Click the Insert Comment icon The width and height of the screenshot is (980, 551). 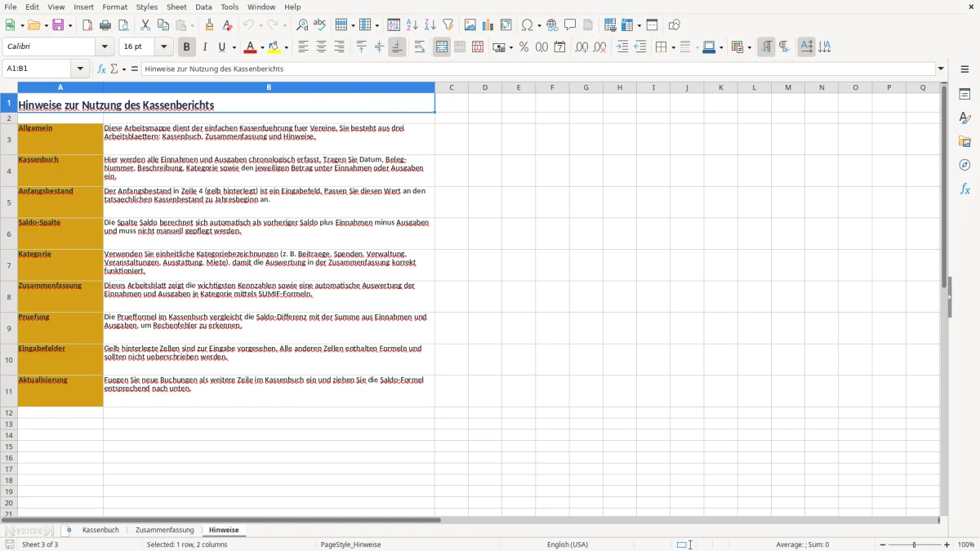point(570,25)
